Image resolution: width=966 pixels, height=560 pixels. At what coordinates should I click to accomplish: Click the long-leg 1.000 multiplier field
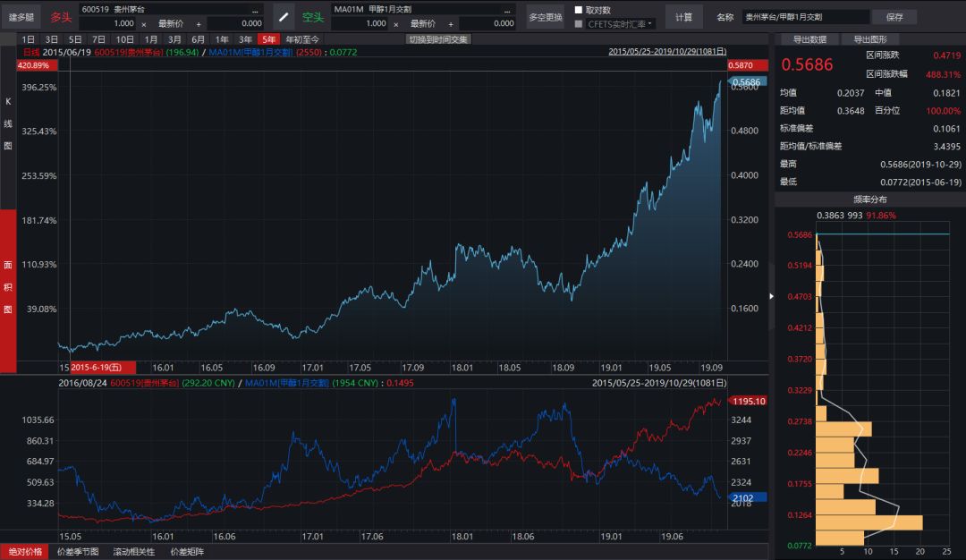(x=107, y=23)
